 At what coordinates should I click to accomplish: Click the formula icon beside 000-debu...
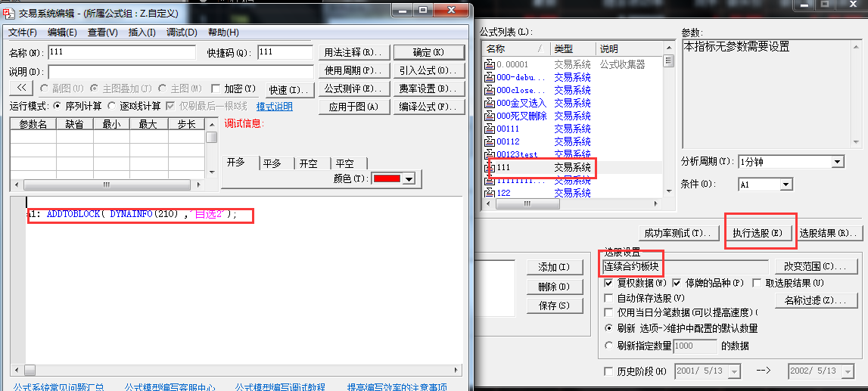point(490,77)
